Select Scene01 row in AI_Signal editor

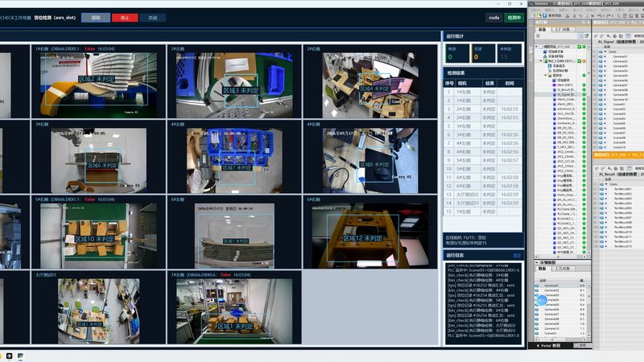tap(618, 105)
